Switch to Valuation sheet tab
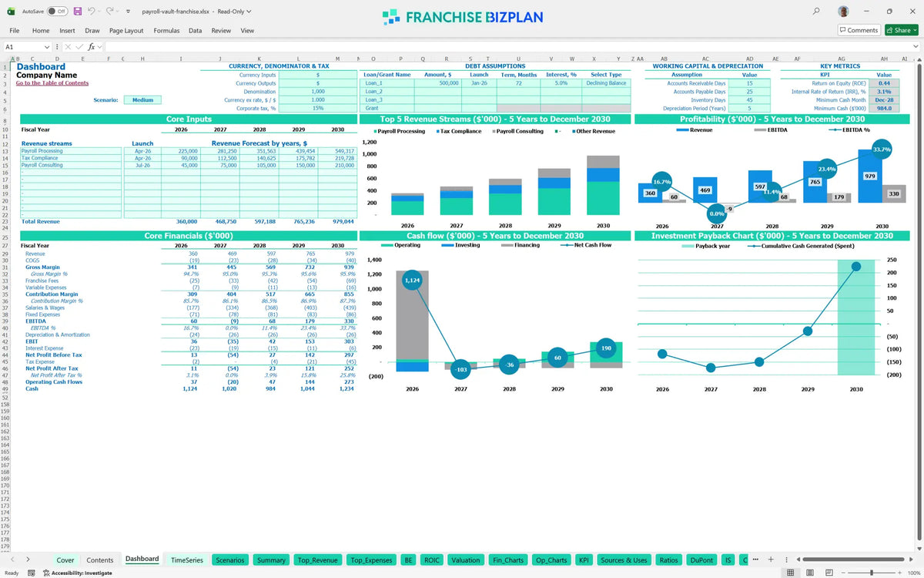The height and width of the screenshot is (578, 924). 465,560
